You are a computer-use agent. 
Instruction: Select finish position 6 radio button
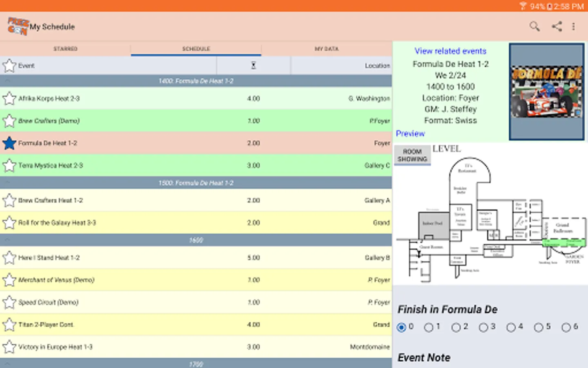[x=566, y=327]
